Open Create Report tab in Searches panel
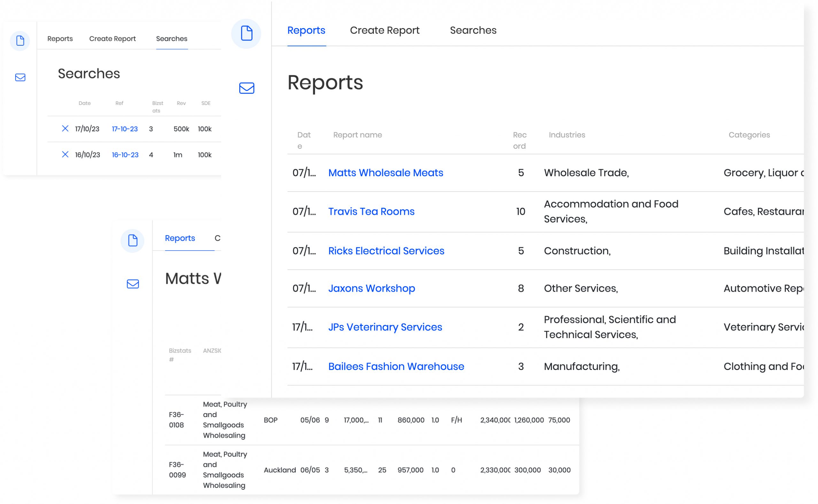 pyautogui.click(x=112, y=39)
